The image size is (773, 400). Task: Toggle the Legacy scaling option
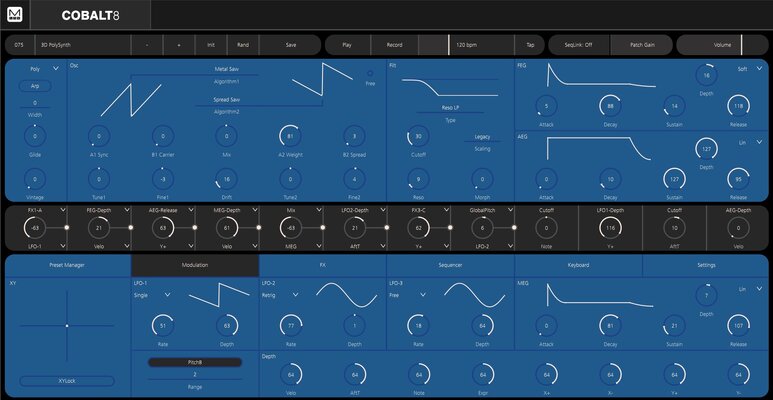[x=482, y=137]
